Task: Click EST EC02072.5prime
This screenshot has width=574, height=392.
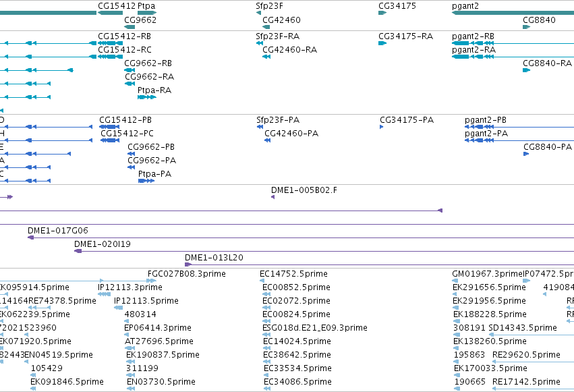Action: (x=296, y=301)
